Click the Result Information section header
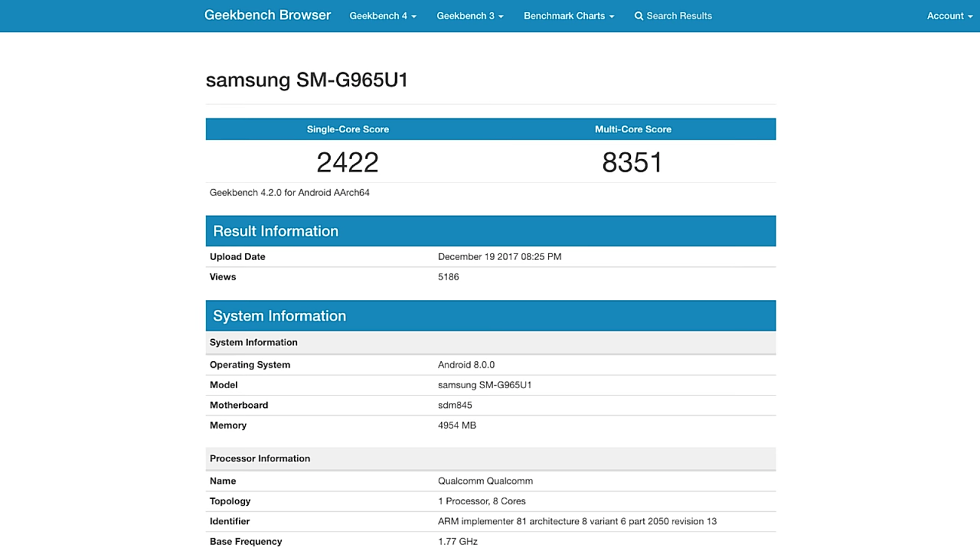 click(x=491, y=231)
